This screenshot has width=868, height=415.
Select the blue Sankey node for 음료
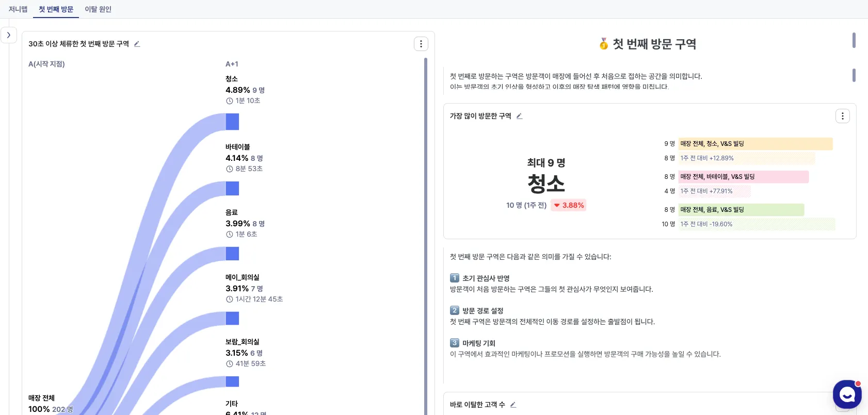click(x=232, y=254)
